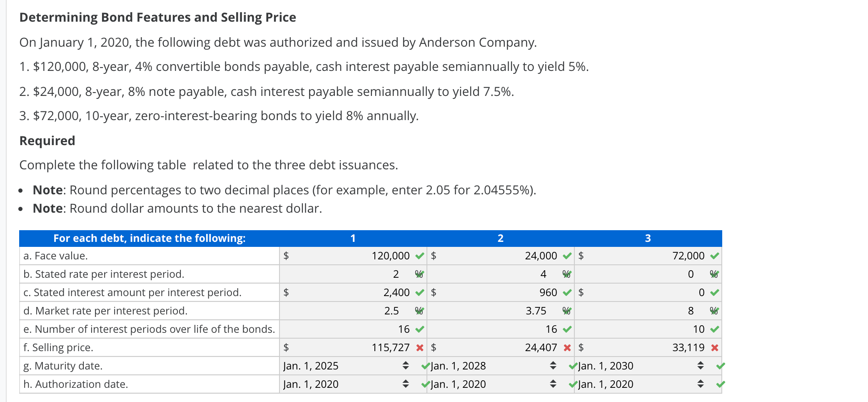Screen dimensions: 868x402
Task: Select column header 2 in the blue header row
Action: (x=500, y=238)
